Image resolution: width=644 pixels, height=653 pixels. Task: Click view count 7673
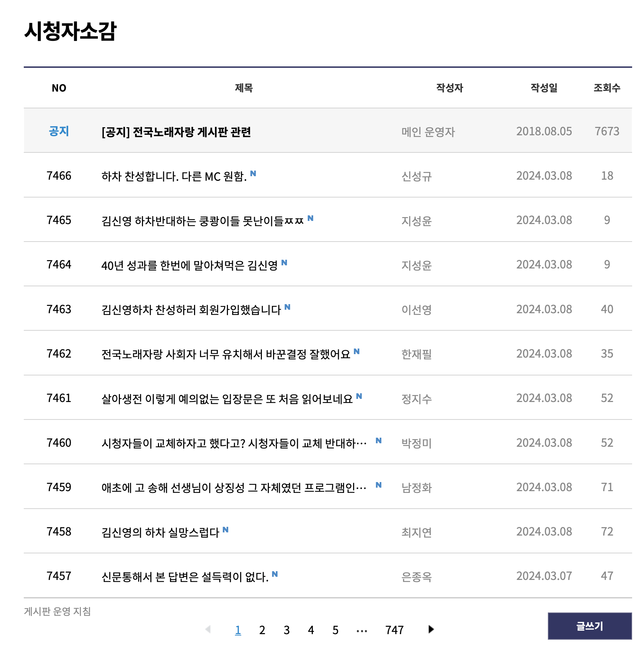pos(607,131)
